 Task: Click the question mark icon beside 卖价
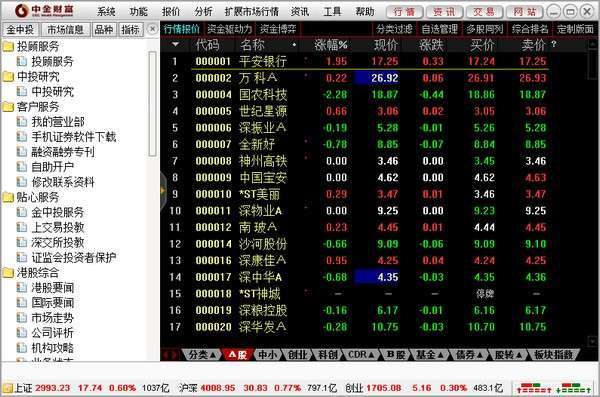(554, 45)
